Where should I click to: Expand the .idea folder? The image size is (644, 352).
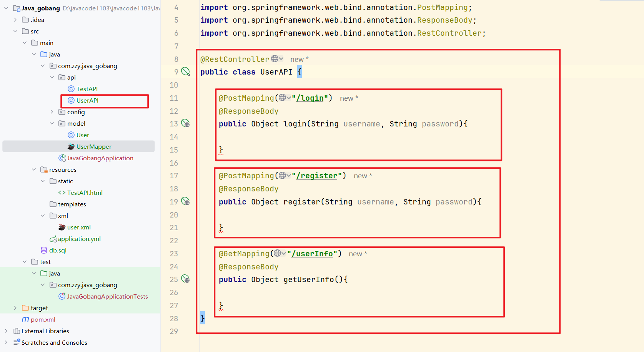click(x=15, y=20)
